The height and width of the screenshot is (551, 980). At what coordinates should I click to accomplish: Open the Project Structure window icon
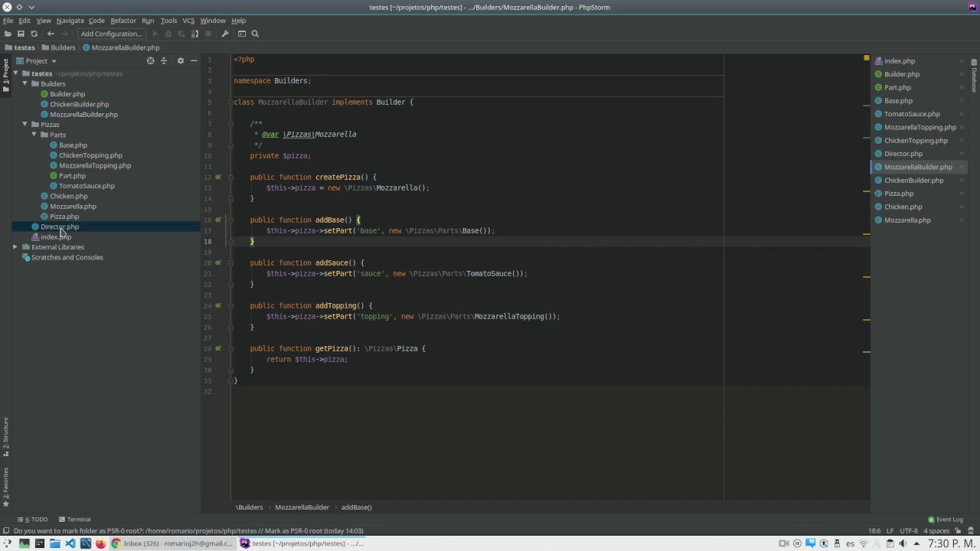242,34
